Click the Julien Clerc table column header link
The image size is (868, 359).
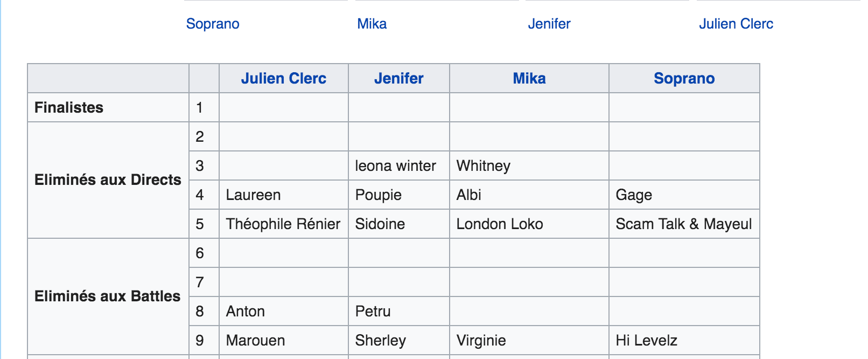click(x=284, y=79)
